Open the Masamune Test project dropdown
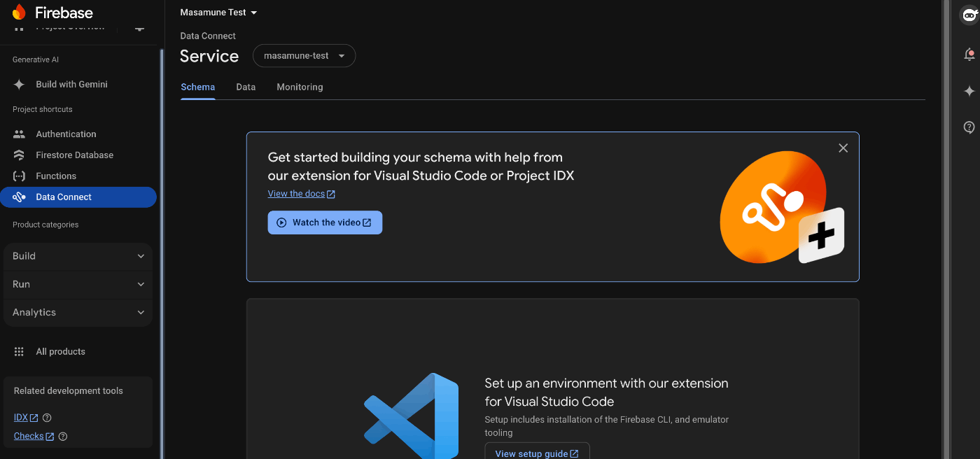Viewport: 980px width, 459px height. click(x=218, y=13)
